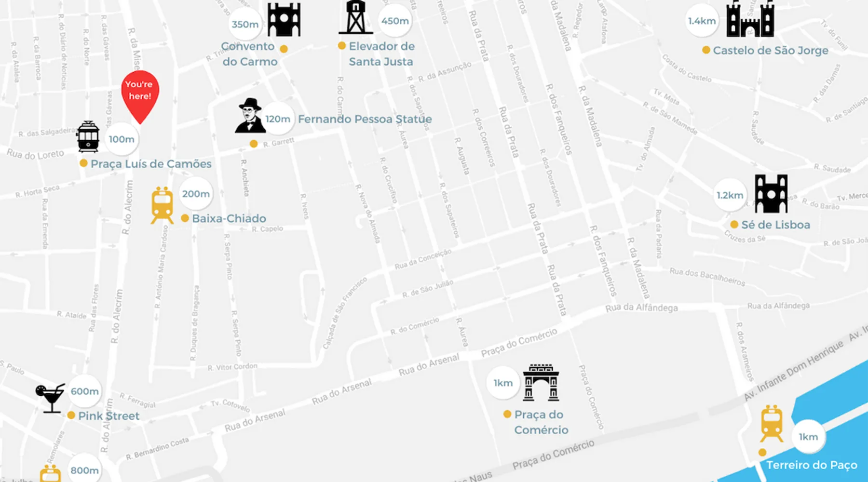Image resolution: width=868 pixels, height=482 pixels.
Task: Click the yellow dot marker on R. Garrett
Action: pyautogui.click(x=254, y=144)
